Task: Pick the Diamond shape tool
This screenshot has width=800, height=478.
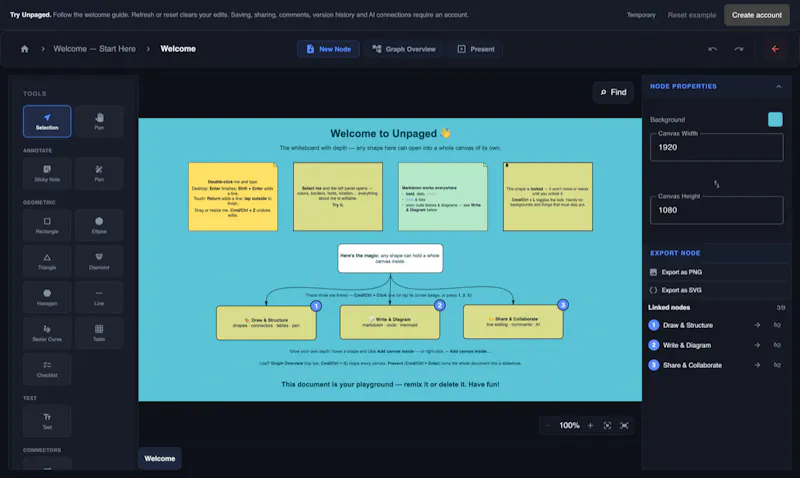Action: (x=99, y=261)
